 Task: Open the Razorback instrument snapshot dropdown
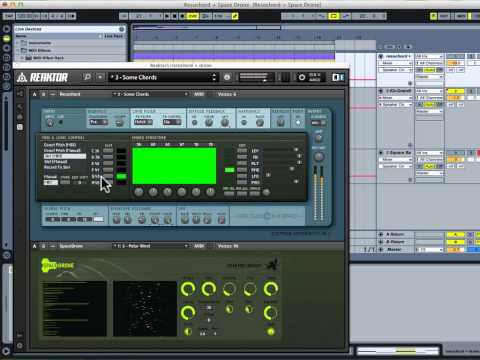pyautogui.click(x=151, y=94)
